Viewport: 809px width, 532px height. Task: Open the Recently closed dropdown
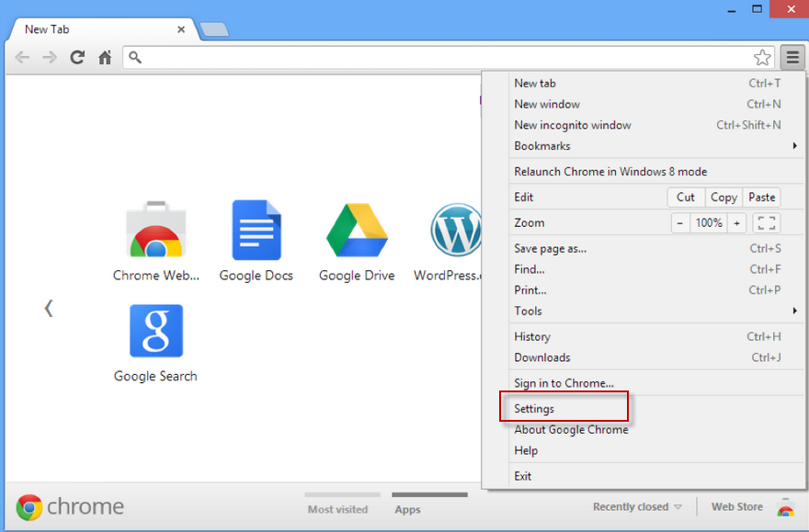[x=637, y=507]
